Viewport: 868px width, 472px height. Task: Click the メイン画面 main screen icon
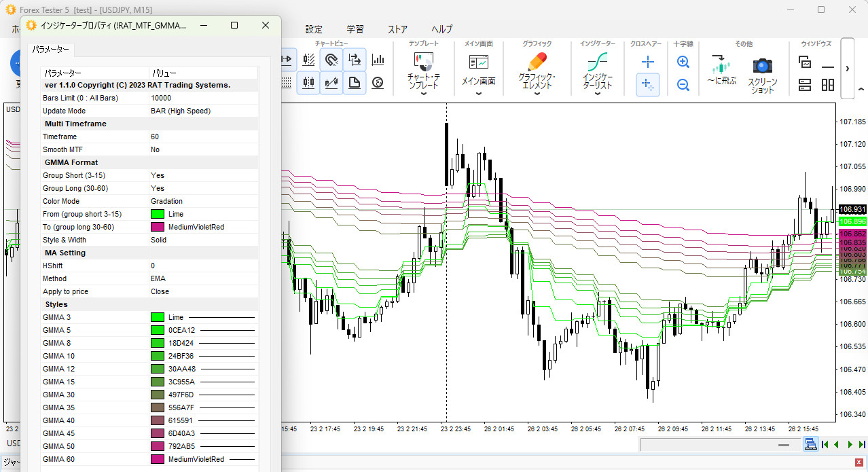[x=479, y=62]
